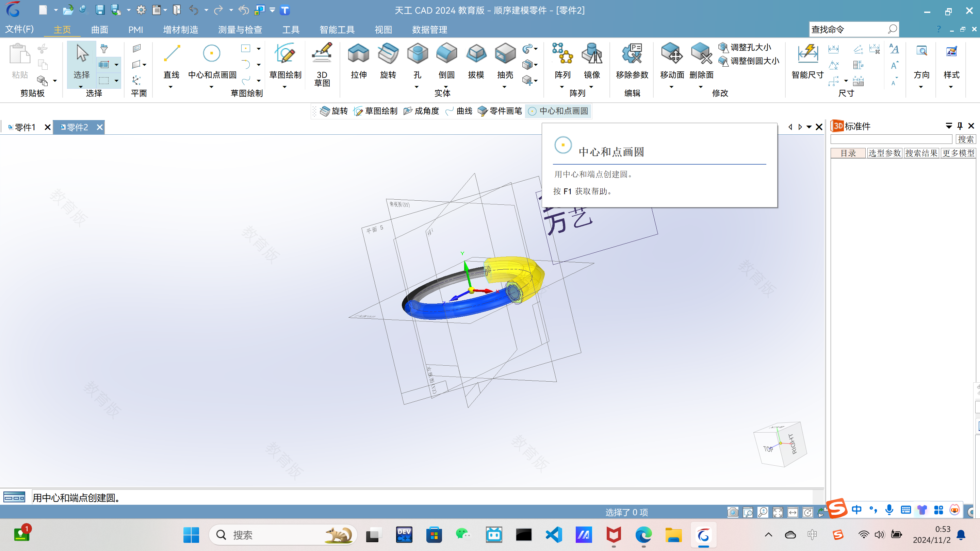
Task: Expand the 孔 dropdown arrow
Action: [x=416, y=87]
